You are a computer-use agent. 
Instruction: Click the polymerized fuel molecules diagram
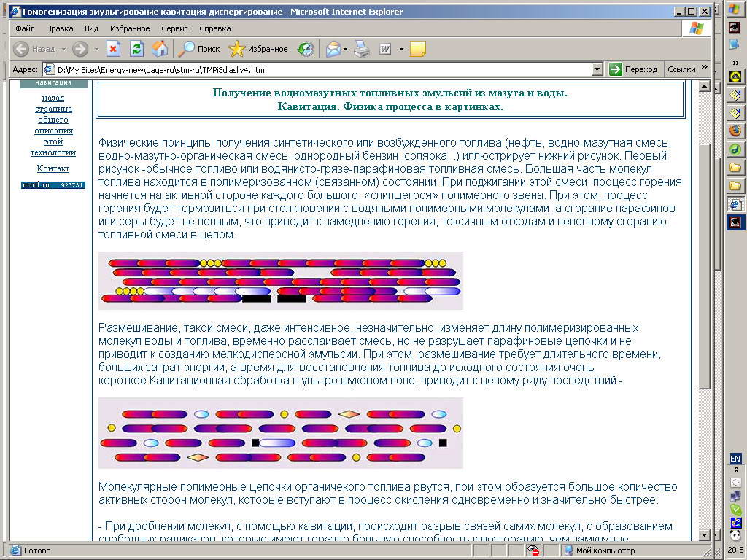point(281,281)
